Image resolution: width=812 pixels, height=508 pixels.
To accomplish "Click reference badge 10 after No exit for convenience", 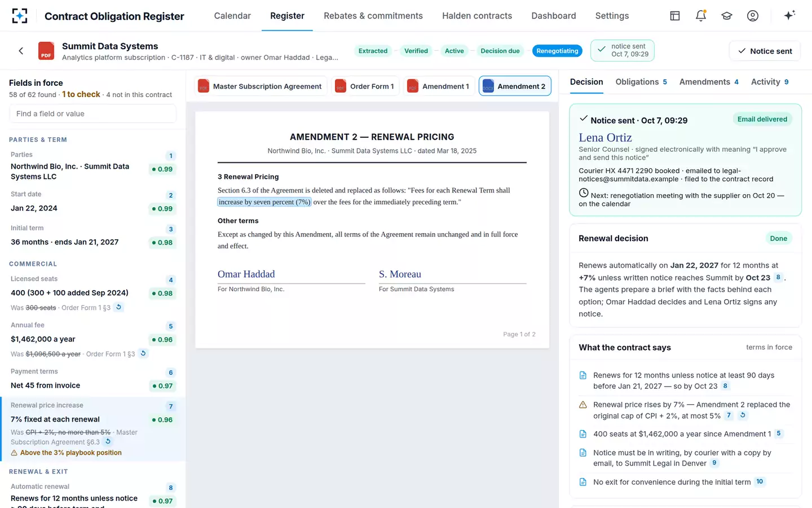I will click(x=760, y=481).
